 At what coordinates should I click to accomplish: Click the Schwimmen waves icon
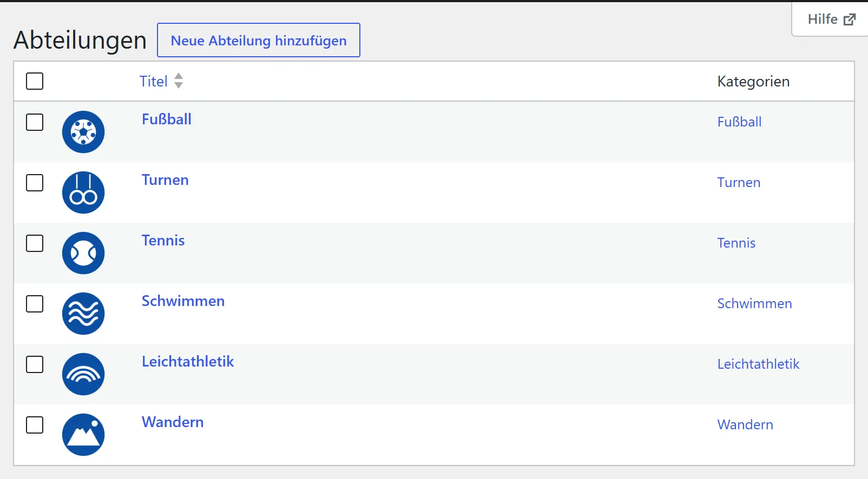click(x=83, y=314)
